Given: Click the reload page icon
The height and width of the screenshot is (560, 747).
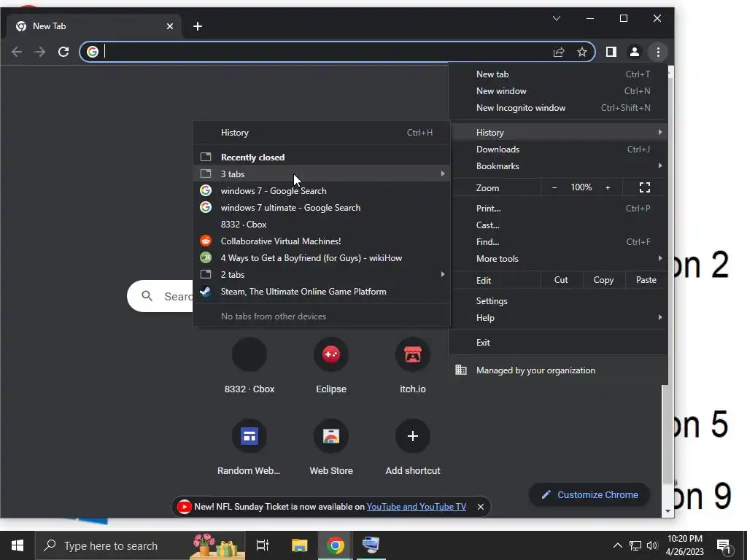Looking at the screenshot, I should click(63, 52).
